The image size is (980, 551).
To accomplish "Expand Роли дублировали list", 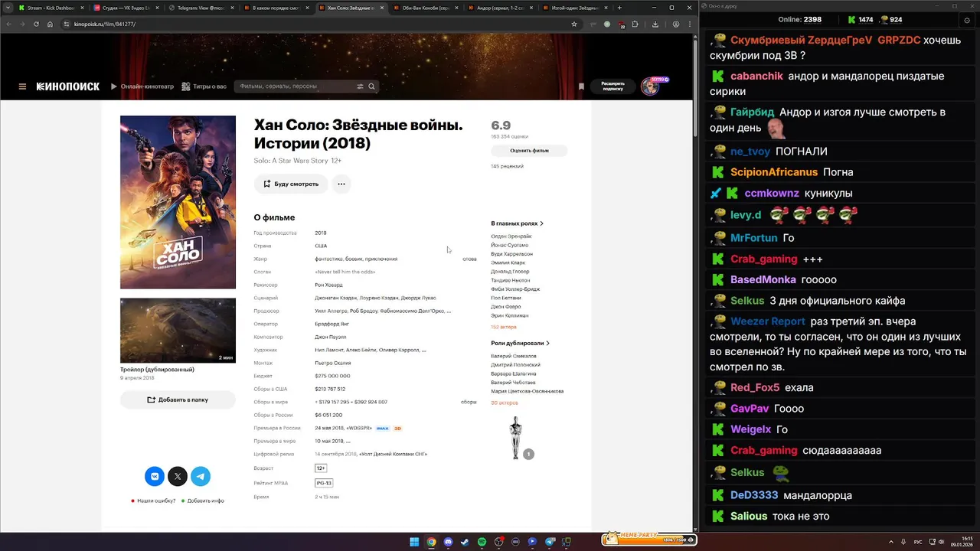I will pos(520,344).
